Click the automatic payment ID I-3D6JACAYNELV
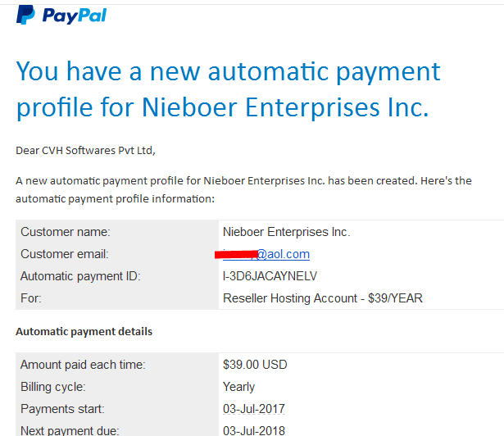 tap(270, 276)
